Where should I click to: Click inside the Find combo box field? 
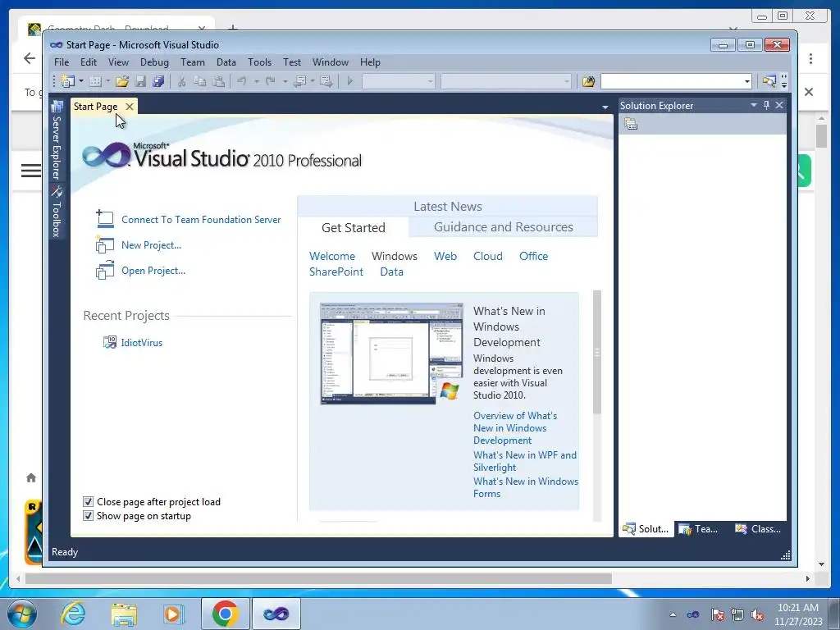tap(672, 81)
